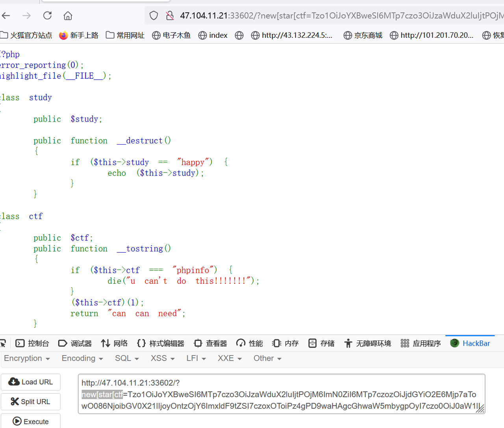Open the 电子木鱼 bookmark

171,35
